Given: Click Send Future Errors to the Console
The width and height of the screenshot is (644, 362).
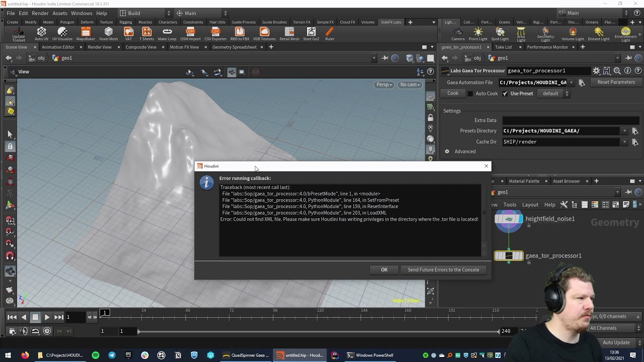Looking at the screenshot, I should (x=443, y=270).
